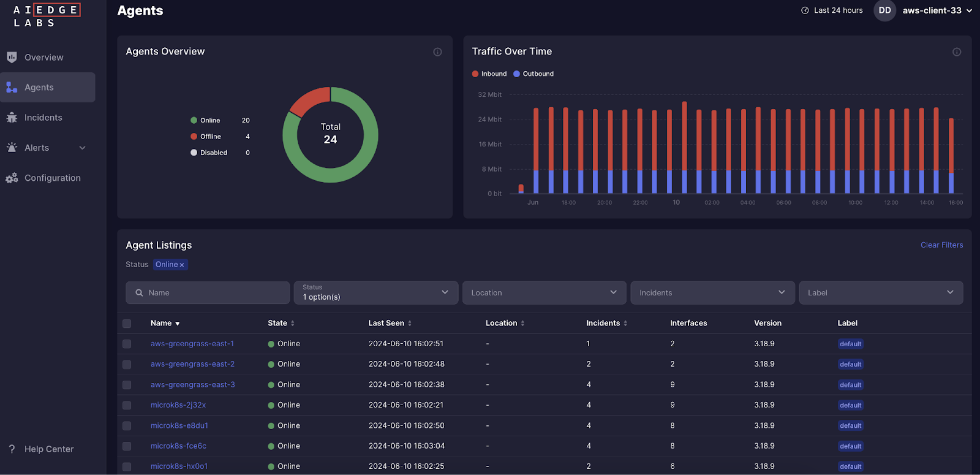
Task: Click the Traffic Over Time info icon
Action: click(x=956, y=52)
